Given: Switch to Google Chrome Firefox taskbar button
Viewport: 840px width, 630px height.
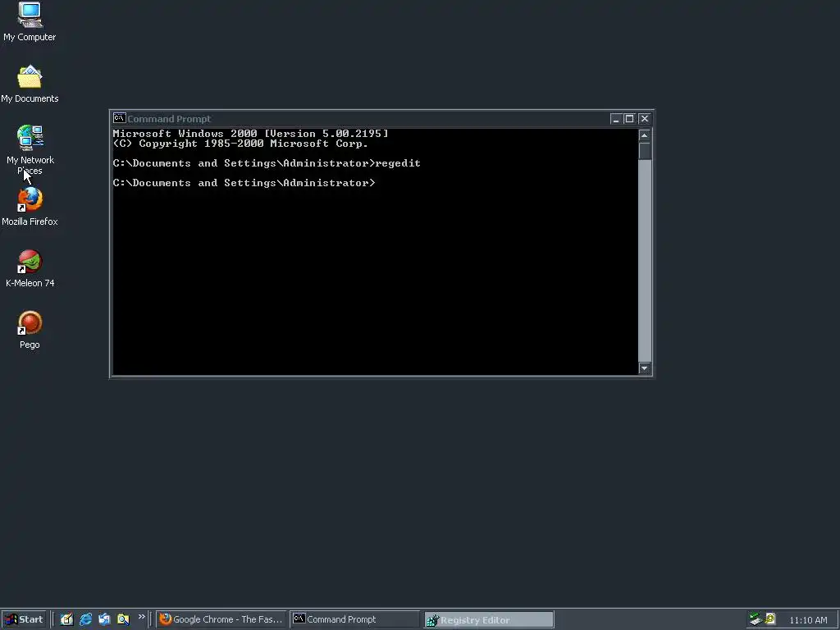Looking at the screenshot, I should (x=221, y=619).
